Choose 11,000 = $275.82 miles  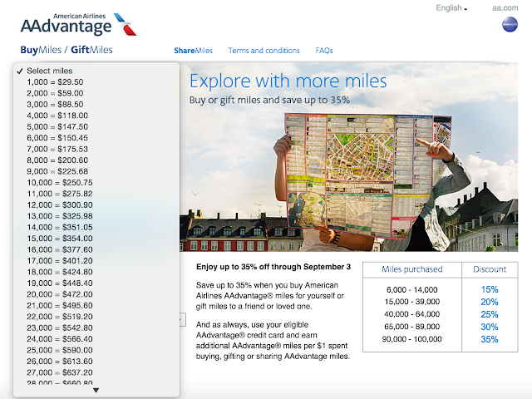(x=96, y=194)
